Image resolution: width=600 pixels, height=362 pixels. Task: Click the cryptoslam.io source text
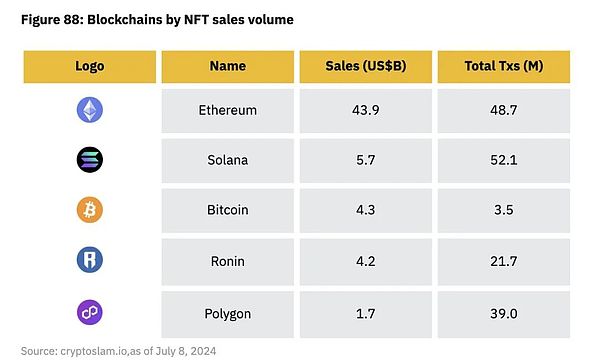[94, 351]
